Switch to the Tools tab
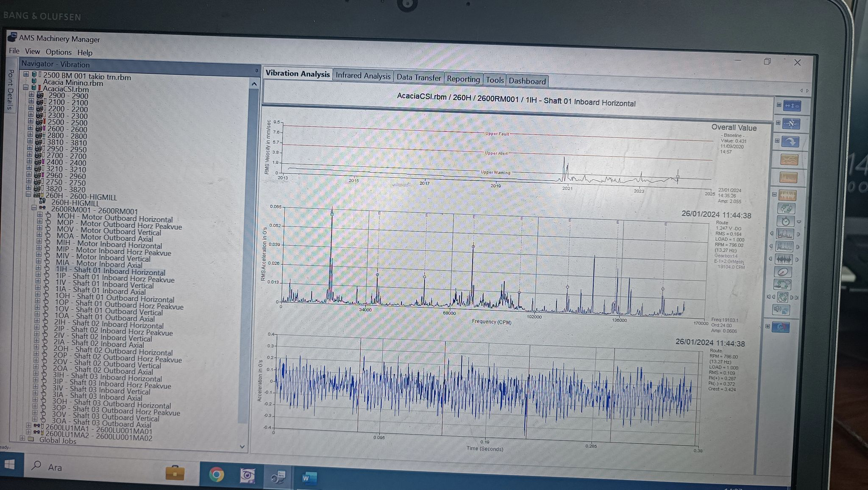The image size is (868, 490). click(x=495, y=80)
